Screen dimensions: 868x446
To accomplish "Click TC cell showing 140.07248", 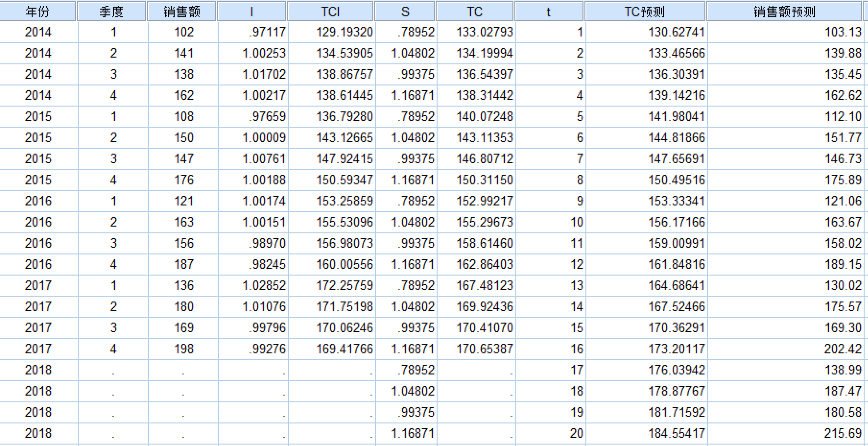I will 476,117.
